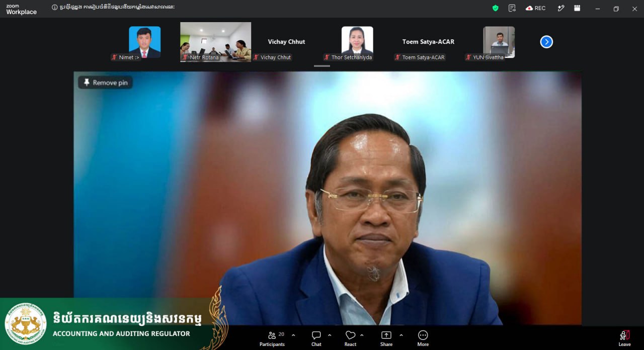Select Thor Setchanlyda participant thumbnail
This screenshot has width=644, height=350.
click(x=357, y=42)
